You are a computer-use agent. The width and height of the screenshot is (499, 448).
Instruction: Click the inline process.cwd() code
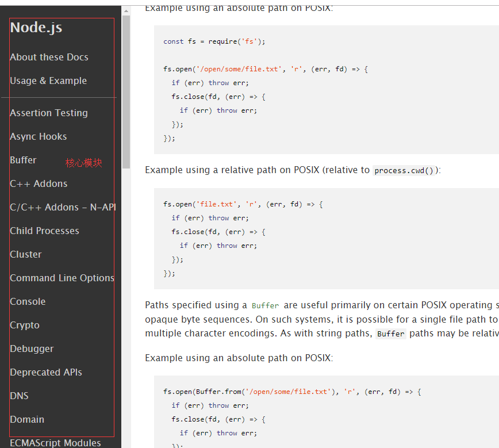404,170
